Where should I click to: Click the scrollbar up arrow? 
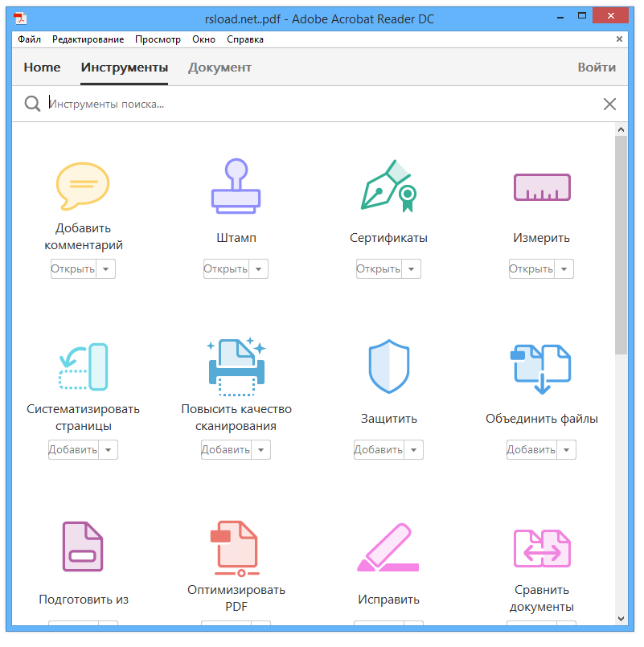pyautogui.click(x=621, y=129)
